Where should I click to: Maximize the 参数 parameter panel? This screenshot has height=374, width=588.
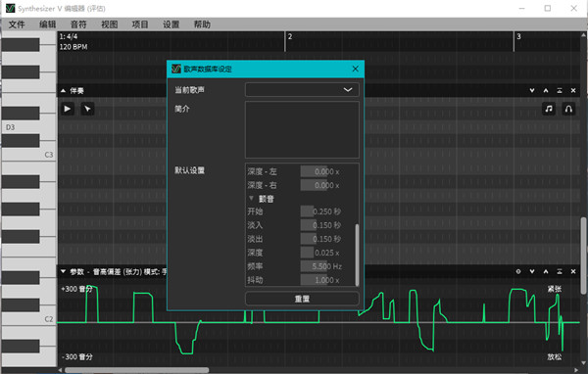560,272
